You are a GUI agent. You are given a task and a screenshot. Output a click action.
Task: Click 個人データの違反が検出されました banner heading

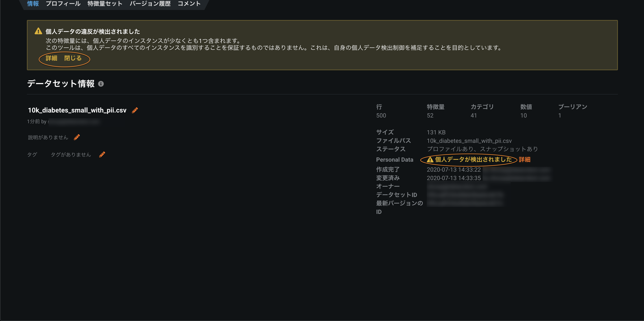[x=92, y=31]
